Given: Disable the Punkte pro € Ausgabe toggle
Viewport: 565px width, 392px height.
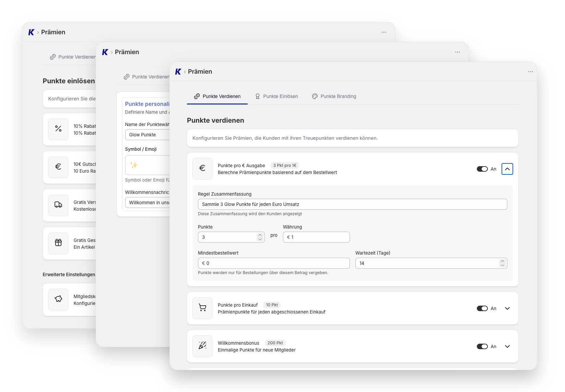Looking at the screenshot, I should 482,169.
